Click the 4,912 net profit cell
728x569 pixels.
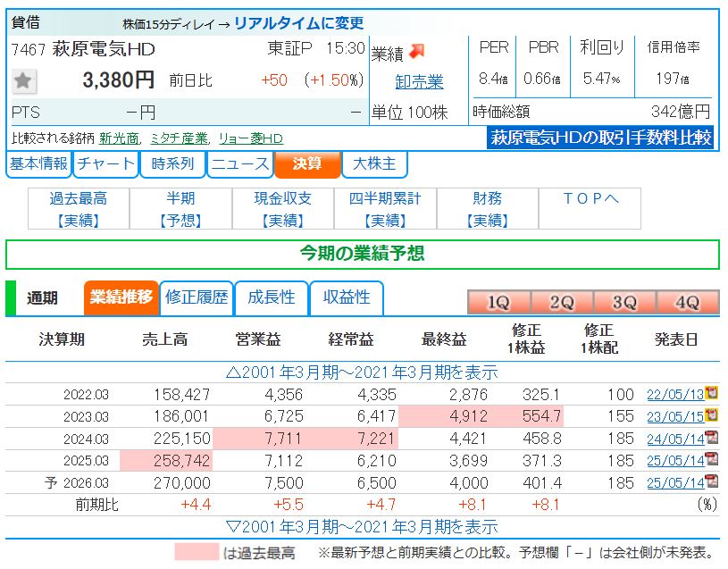(444, 416)
